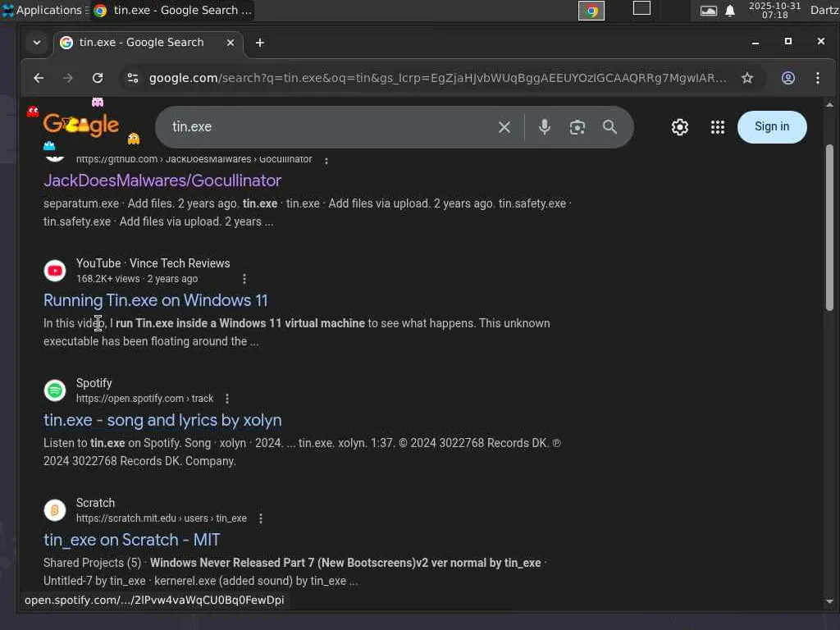Start voice search with the microphone

click(545, 127)
